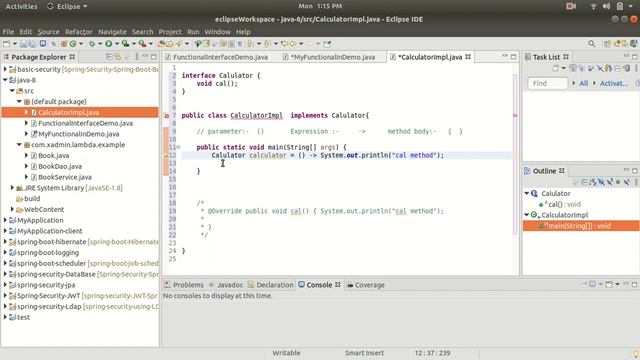Select spring-boot-logging project
The image size is (640, 360).
coord(48,253)
